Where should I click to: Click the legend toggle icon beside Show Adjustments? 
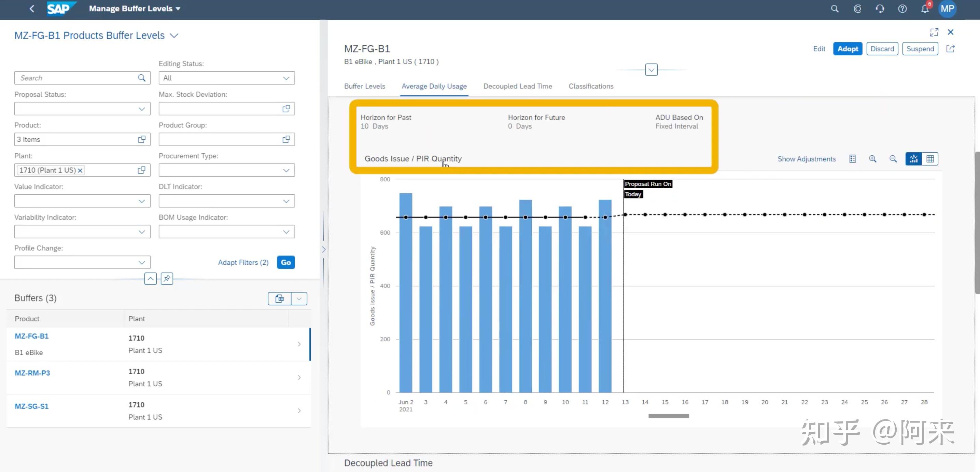click(x=852, y=159)
